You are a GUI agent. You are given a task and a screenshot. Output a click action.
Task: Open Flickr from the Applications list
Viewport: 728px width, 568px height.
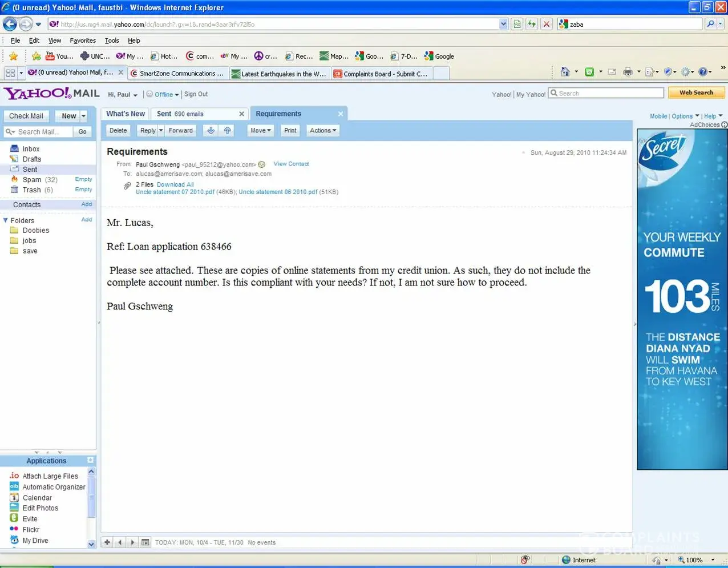pyautogui.click(x=31, y=530)
